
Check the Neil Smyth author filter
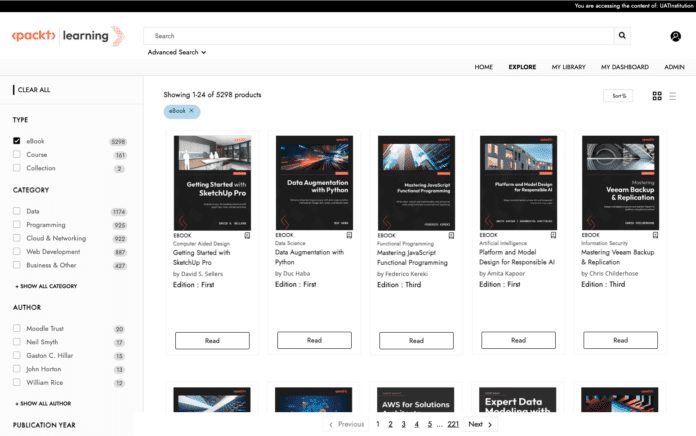[x=17, y=341]
